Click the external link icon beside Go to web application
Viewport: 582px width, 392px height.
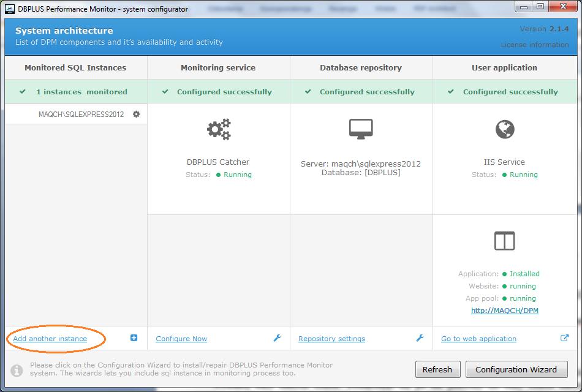(x=565, y=338)
